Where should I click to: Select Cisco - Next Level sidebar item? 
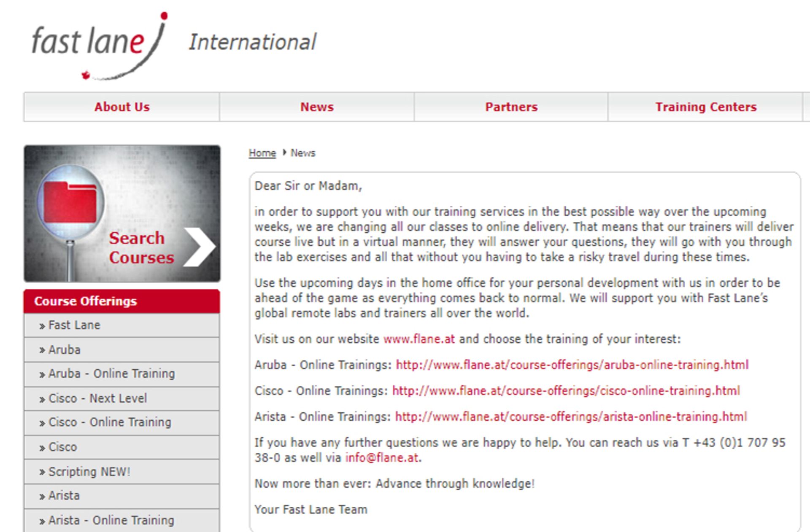[97, 398]
